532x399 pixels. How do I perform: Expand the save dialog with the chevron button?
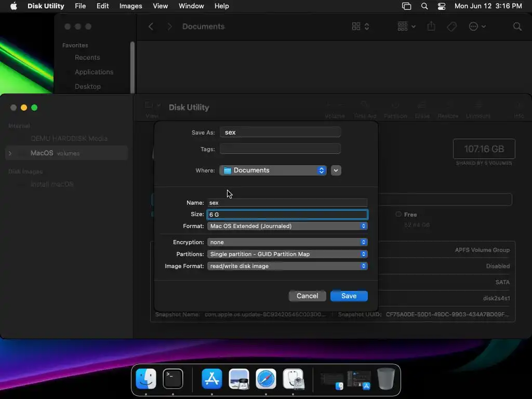click(x=336, y=170)
